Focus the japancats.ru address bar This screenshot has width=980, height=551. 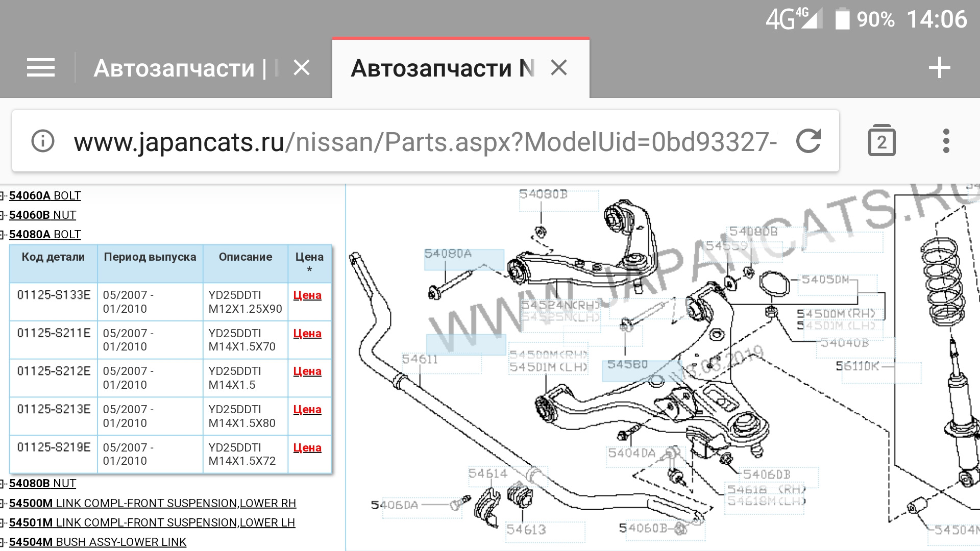point(425,142)
